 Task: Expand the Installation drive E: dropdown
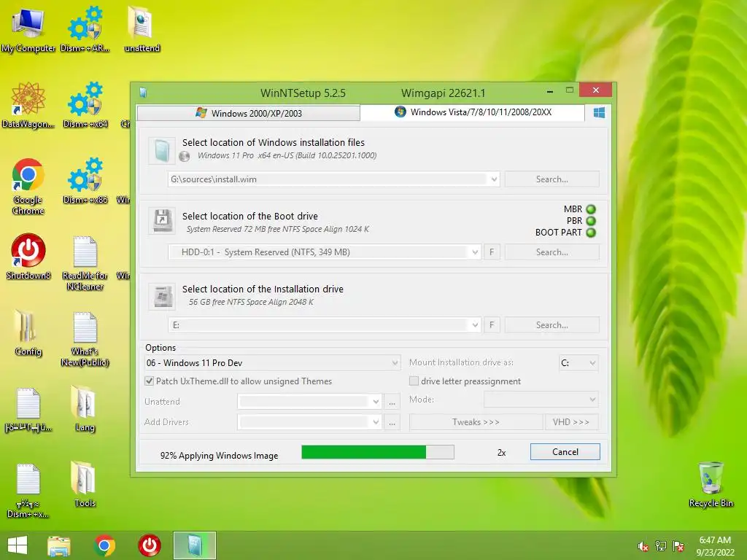coord(475,325)
